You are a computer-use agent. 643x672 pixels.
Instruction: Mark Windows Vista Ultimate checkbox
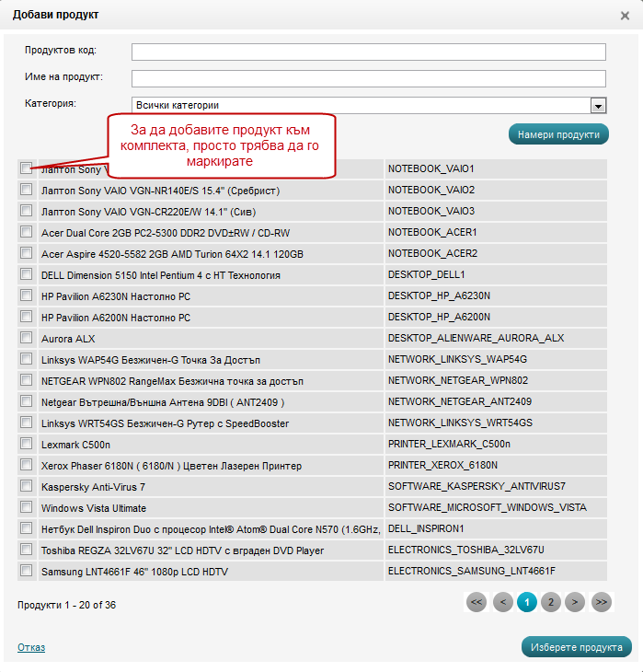point(26,507)
